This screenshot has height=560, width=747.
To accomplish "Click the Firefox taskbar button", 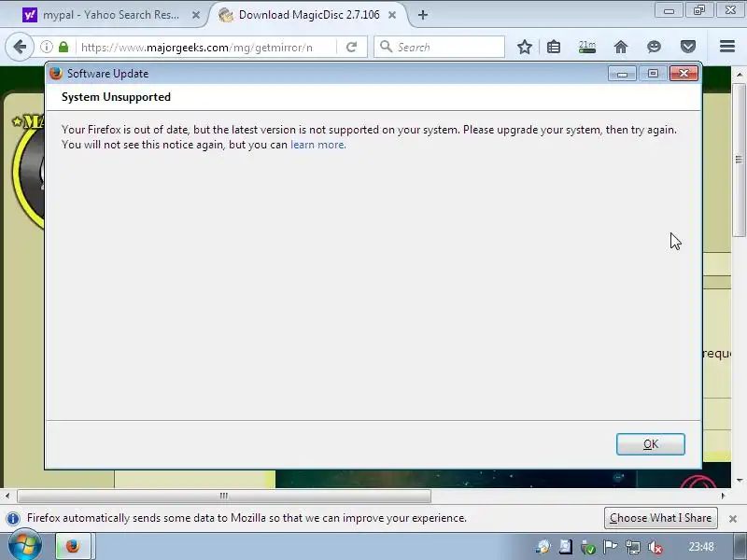I will point(73,546).
